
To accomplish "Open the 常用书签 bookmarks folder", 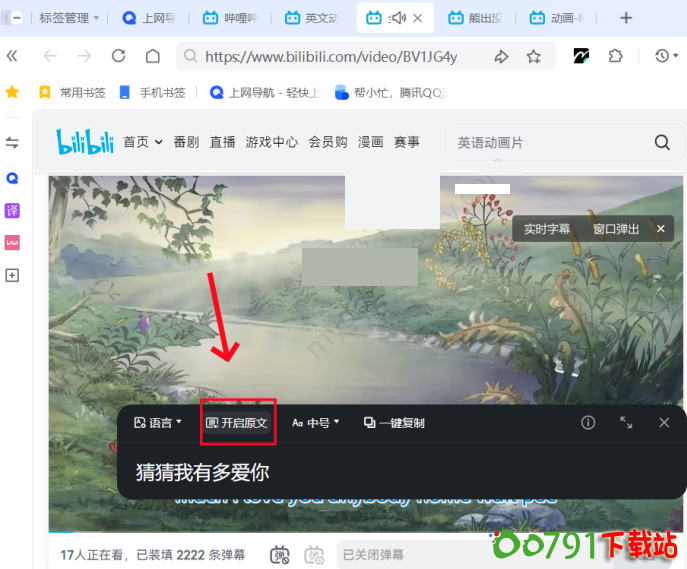I will coord(72,92).
